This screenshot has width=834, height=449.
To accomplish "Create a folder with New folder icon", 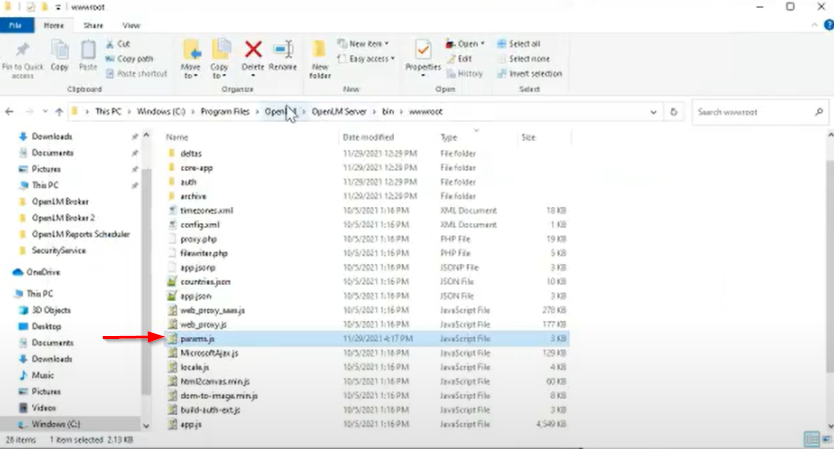I will point(320,58).
